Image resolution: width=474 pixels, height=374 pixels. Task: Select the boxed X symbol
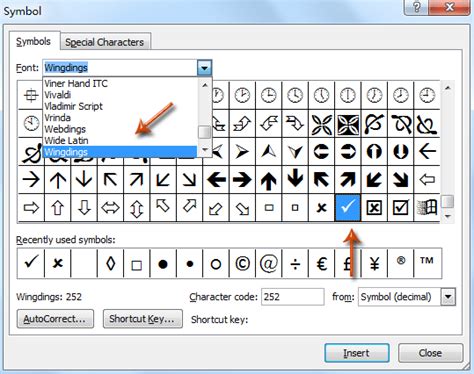click(x=374, y=207)
